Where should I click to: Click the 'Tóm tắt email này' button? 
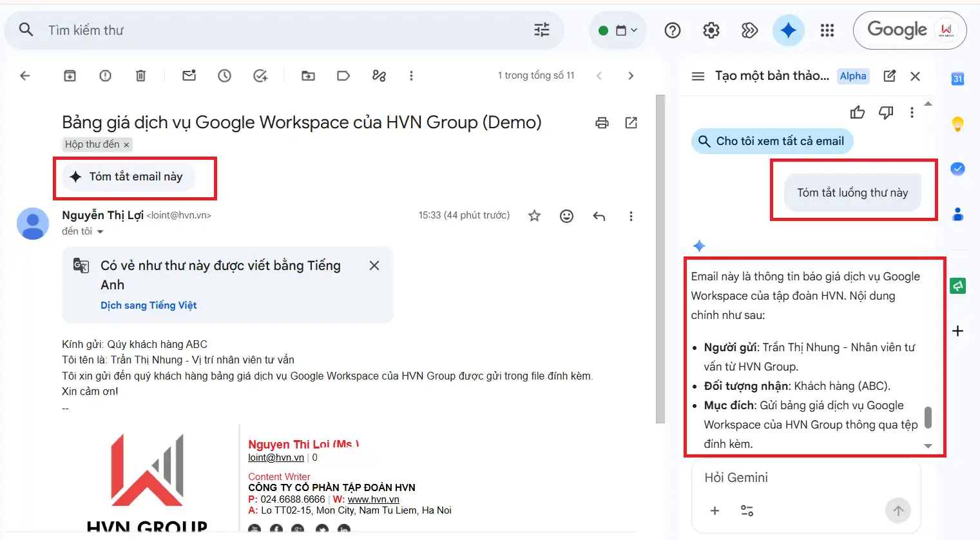128,177
